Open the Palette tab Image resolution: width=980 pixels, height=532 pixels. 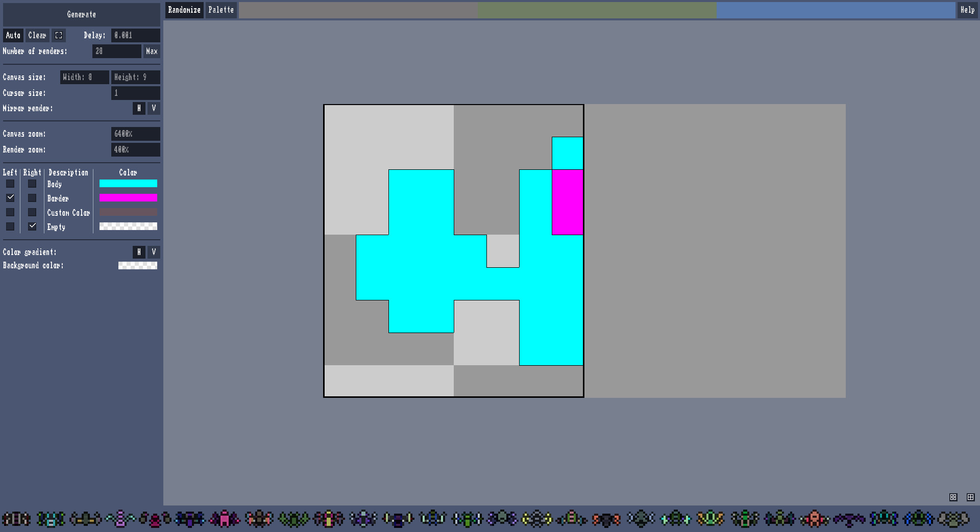pyautogui.click(x=220, y=10)
